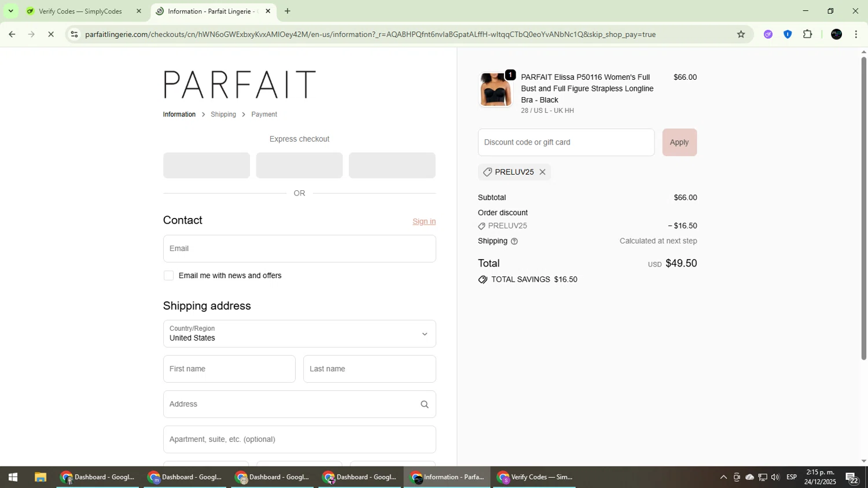
Task: Focus the Discount code or gift card field
Action: pos(566,142)
